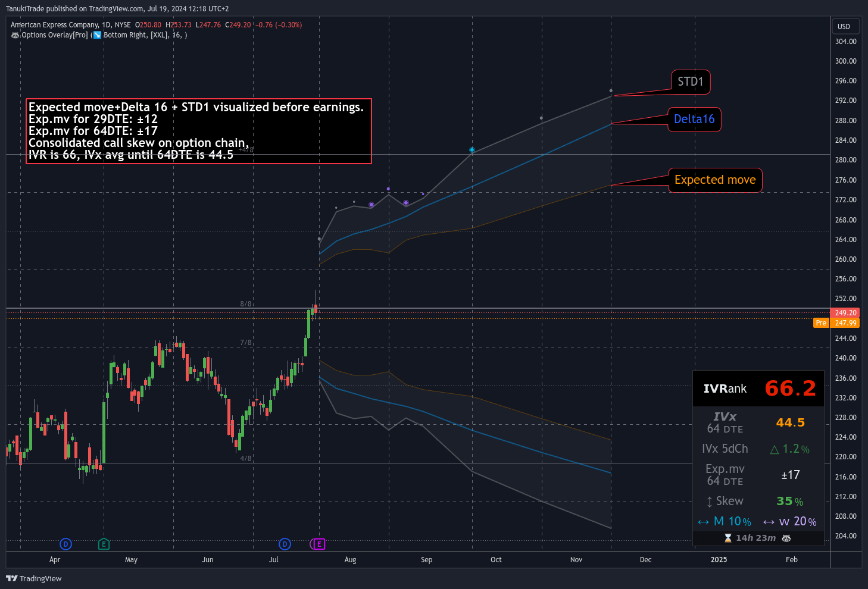The image size is (868, 589).
Task: Click the horizontal arrow icon before M 10%
Action: point(703,522)
